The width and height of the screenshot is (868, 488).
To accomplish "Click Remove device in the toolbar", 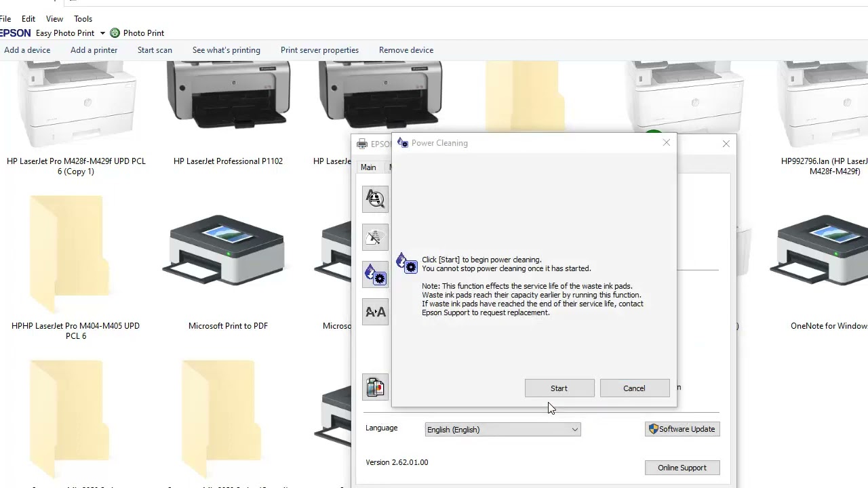I will point(406,50).
